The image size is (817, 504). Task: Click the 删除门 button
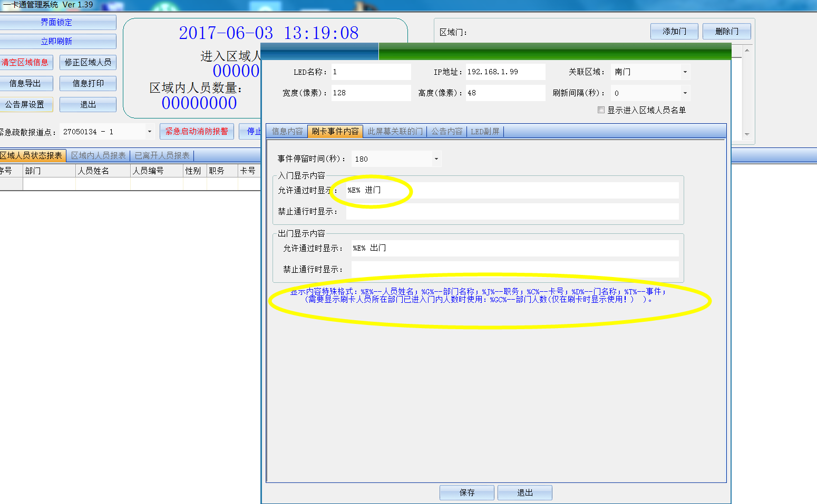pos(726,32)
